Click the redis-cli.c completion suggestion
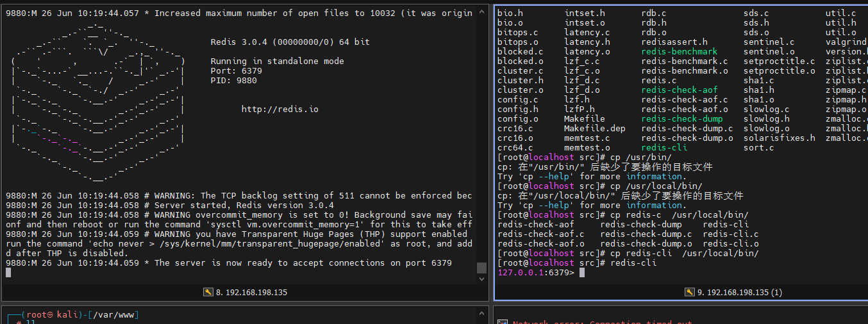 point(731,234)
